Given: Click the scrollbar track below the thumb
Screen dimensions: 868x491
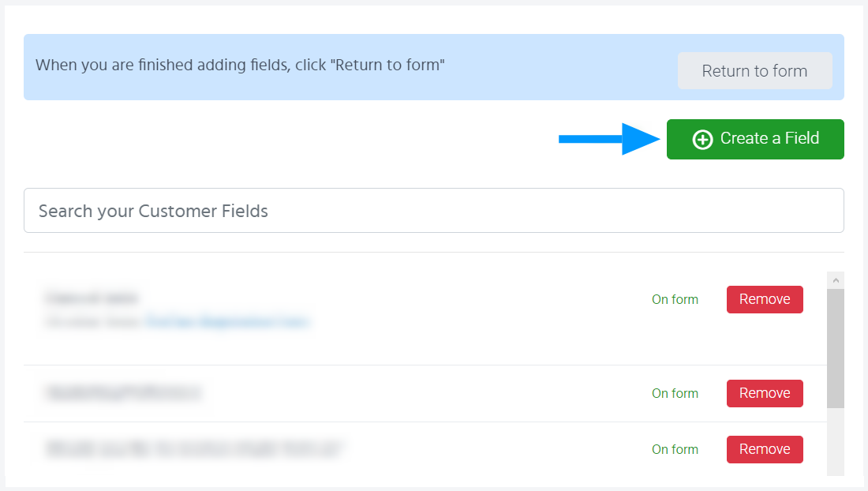Looking at the screenshot, I should point(836,442).
